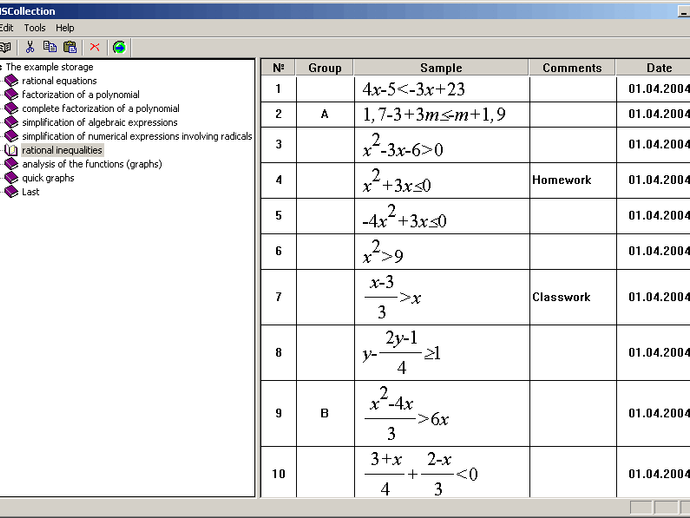Click the Homework comment cell
The width and height of the screenshot is (690, 518).
coord(573,180)
